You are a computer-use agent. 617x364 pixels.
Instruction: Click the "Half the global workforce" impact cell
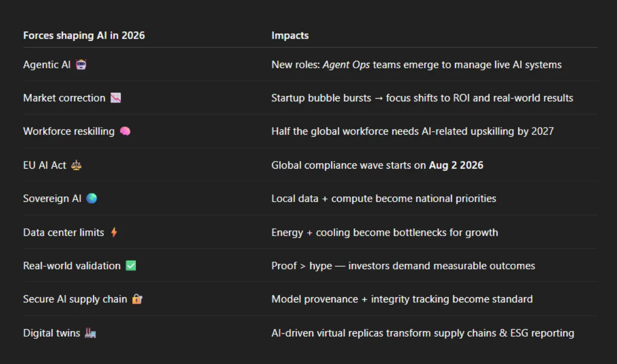pyautogui.click(x=412, y=132)
